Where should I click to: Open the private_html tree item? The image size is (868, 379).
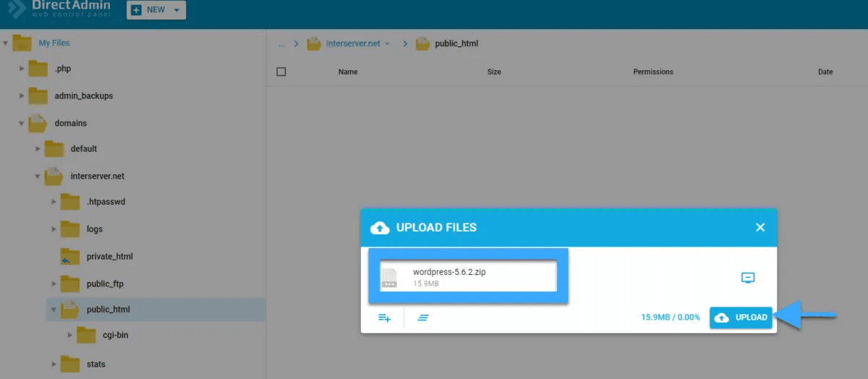click(110, 257)
